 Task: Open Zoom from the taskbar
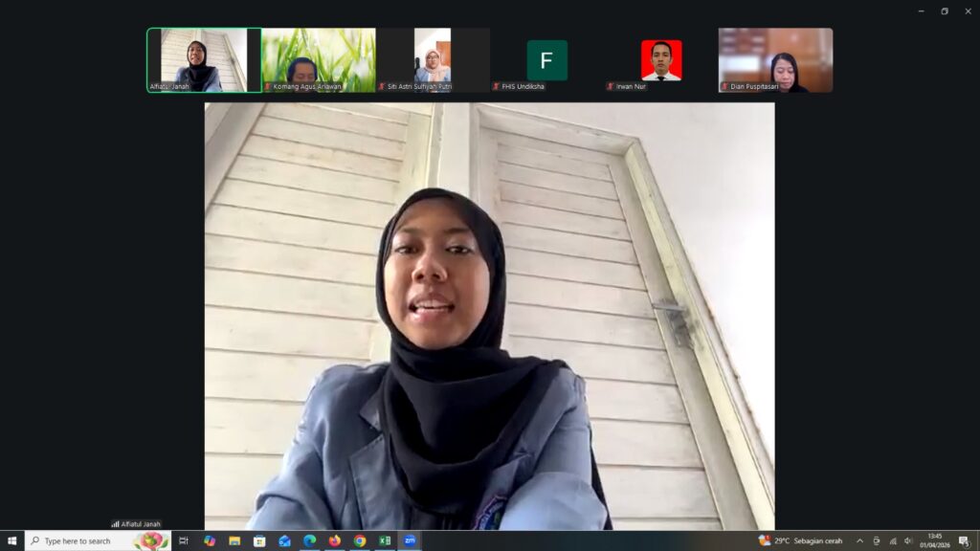410,540
